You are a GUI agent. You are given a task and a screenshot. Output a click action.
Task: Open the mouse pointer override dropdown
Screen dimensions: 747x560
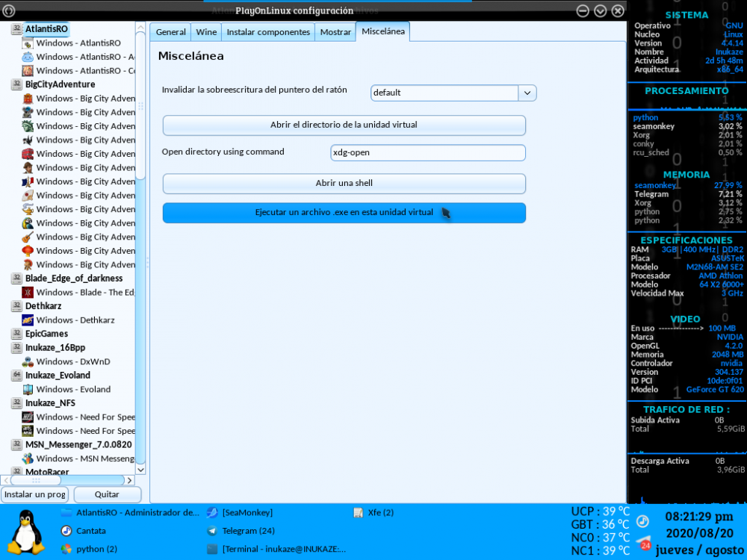click(527, 93)
